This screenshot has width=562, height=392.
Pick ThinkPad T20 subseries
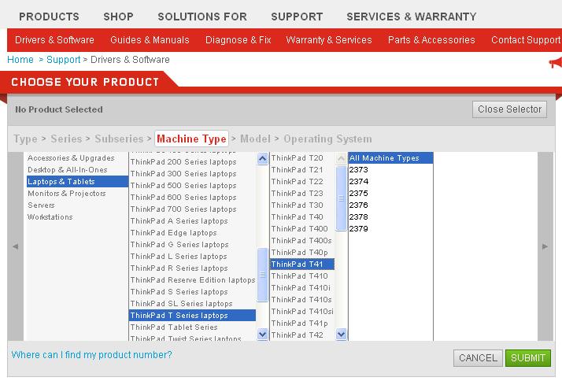point(302,158)
